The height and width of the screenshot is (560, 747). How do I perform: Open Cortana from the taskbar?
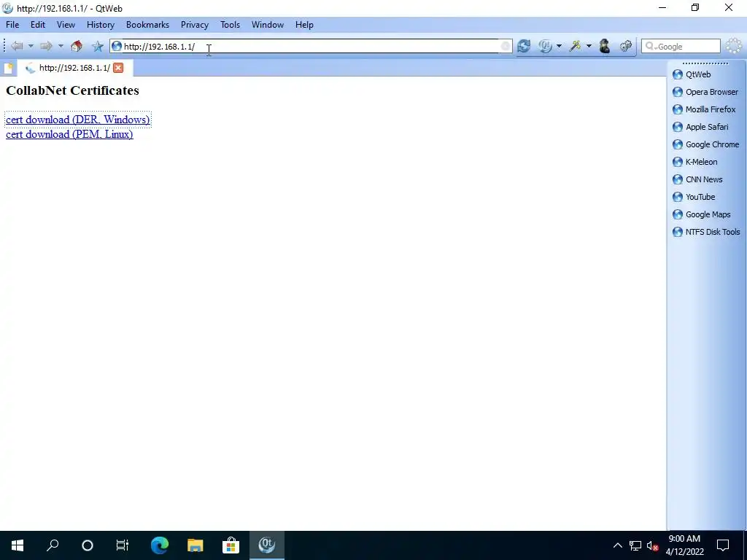point(88,545)
